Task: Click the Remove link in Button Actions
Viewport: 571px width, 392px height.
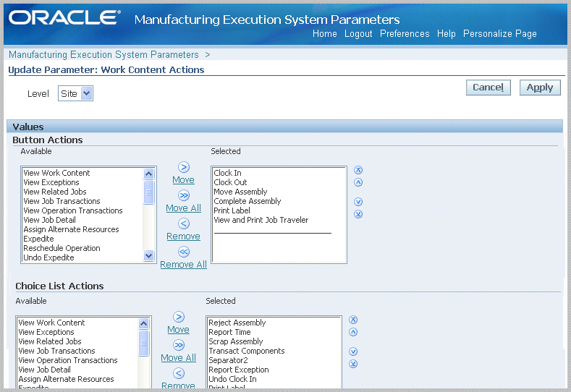Action: [184, 237]
